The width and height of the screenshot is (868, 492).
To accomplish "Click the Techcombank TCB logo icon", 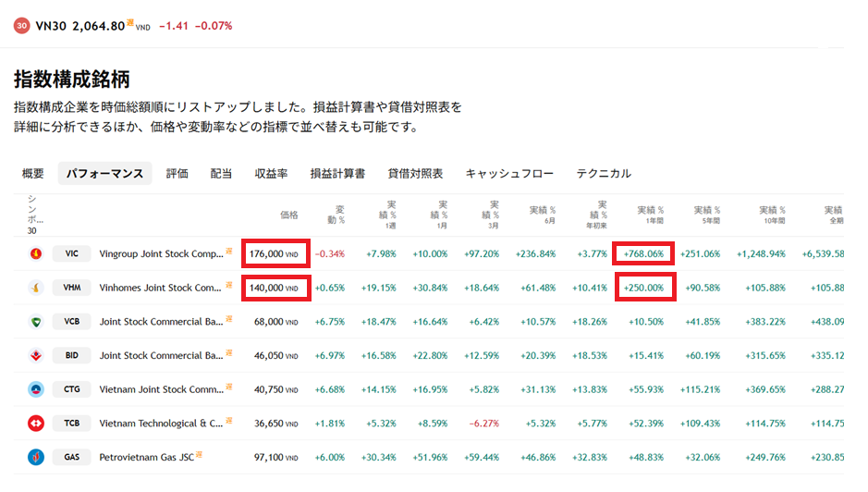I will (36, 424).
